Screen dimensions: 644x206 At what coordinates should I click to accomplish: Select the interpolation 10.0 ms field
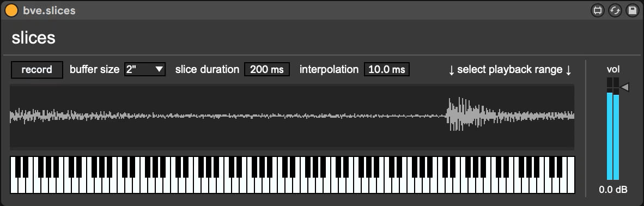pos(387,70)
